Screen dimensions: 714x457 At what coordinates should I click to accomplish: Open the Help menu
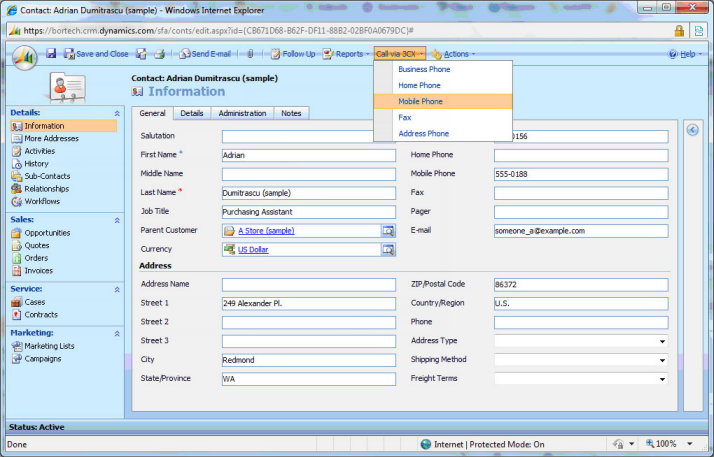pyautogui.click(x=685, y=54)
